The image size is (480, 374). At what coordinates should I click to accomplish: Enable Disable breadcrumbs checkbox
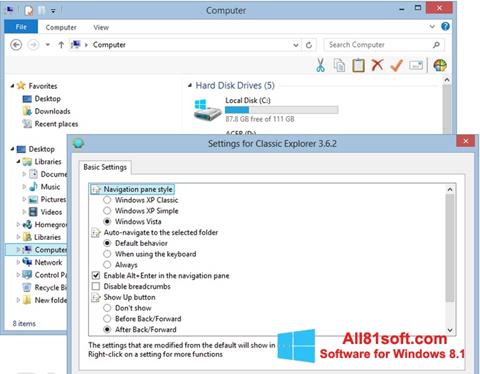click(96, 286)
